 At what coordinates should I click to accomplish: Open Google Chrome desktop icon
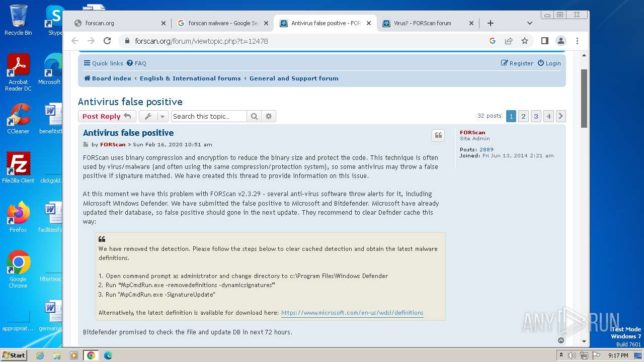coord(18,269)
